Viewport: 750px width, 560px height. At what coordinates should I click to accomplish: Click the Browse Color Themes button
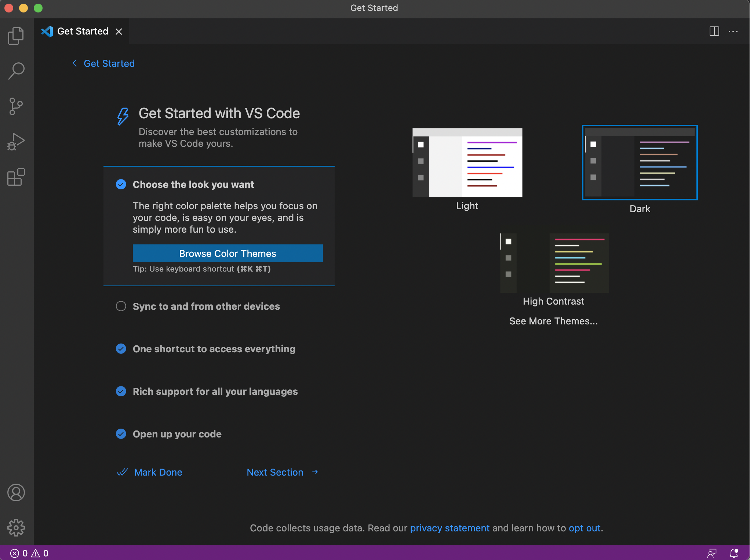227,253
